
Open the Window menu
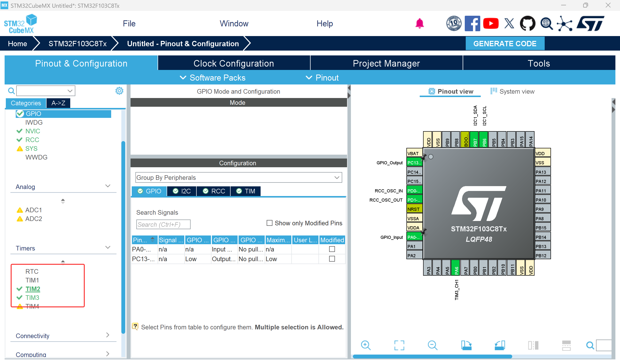[234, 24]
